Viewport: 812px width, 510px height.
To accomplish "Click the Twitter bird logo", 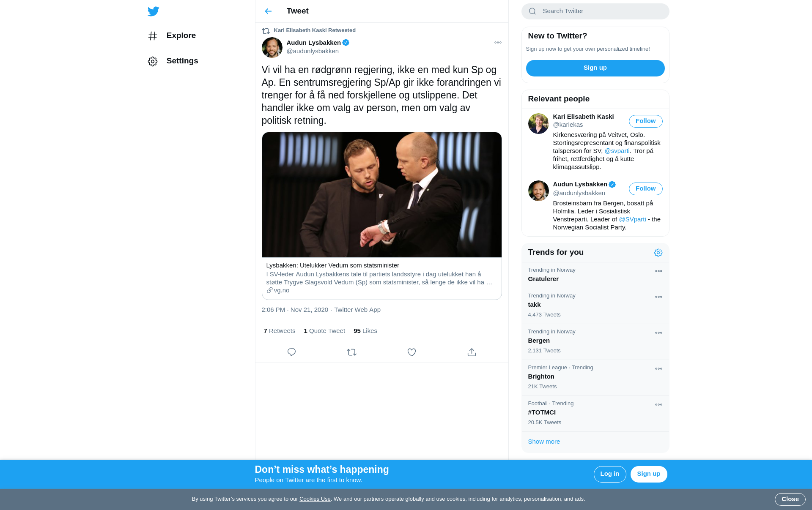I will 153,11.
